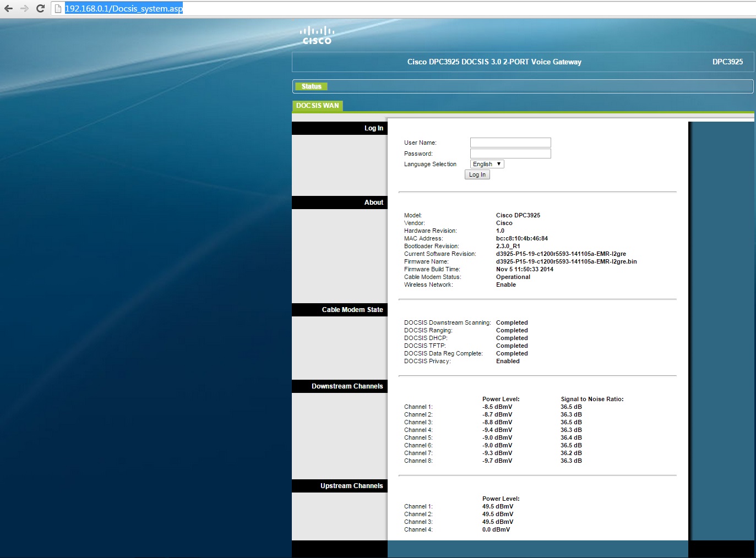This screenshot has height=558, width=756.
Task: Click the Cable Modem State section header
Action: pos(340,310)
